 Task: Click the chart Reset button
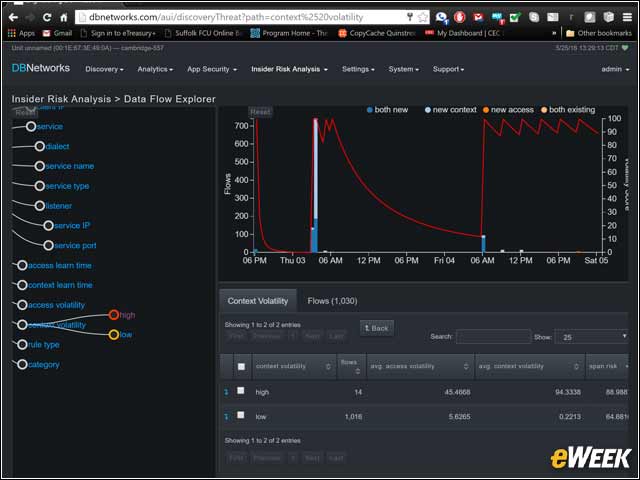[x=260, y=112]
